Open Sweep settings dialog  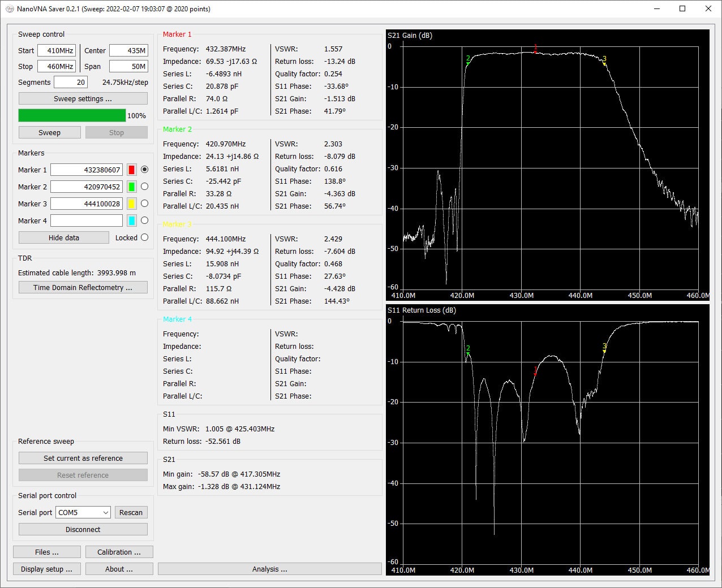click(83, 98)
